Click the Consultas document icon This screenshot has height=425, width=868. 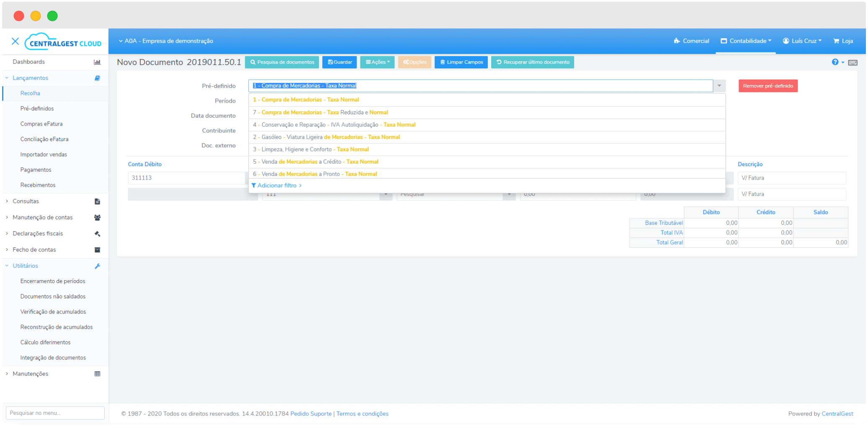click(x=97, y=201)
